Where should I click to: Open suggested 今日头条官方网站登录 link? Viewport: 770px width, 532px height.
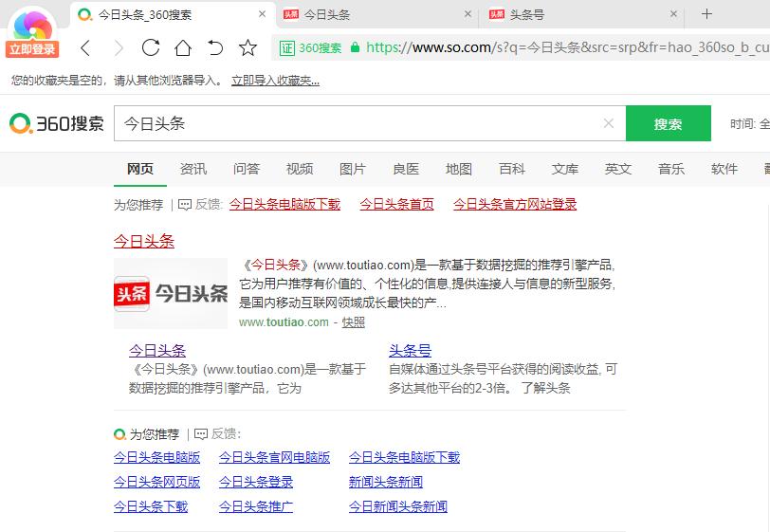point(515,204)
